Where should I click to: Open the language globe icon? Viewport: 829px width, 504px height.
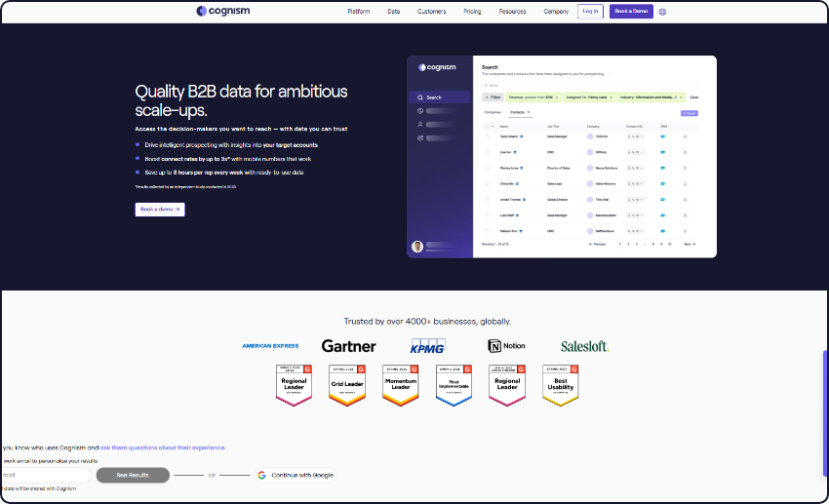[x=662, y=12]
